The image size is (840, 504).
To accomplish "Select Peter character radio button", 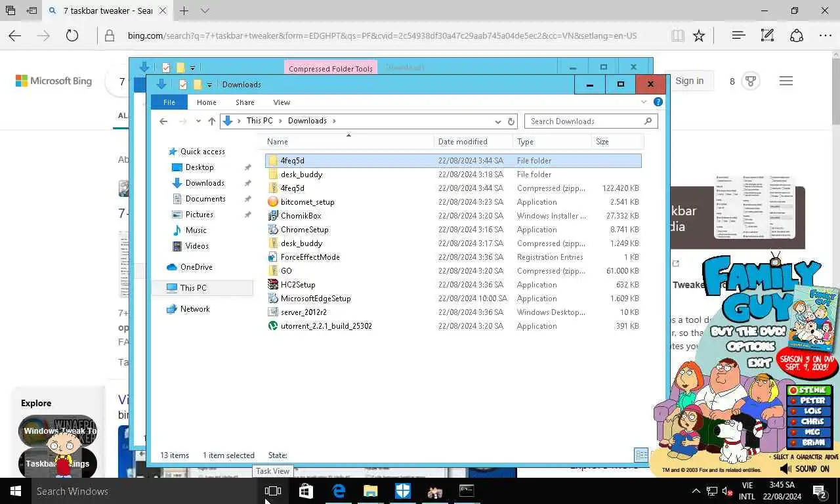I will pyautogui.click(x=793, y=401).
